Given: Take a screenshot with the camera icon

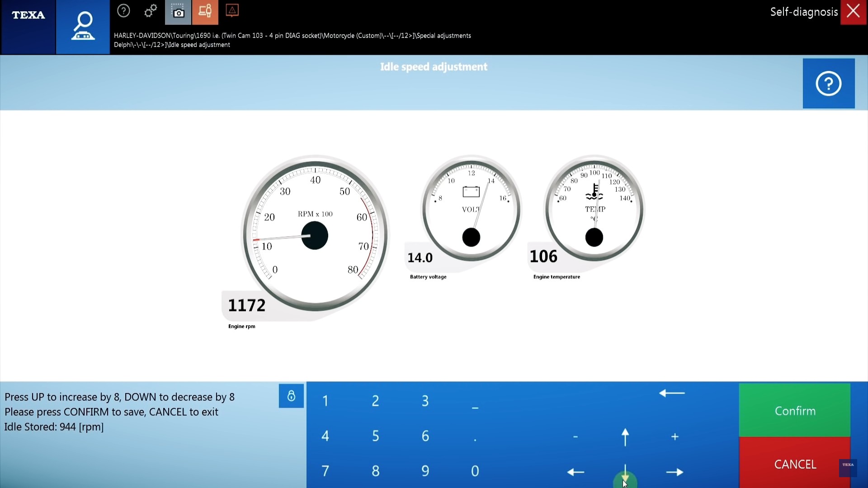Looking at the screenshot, I should 178,12.
